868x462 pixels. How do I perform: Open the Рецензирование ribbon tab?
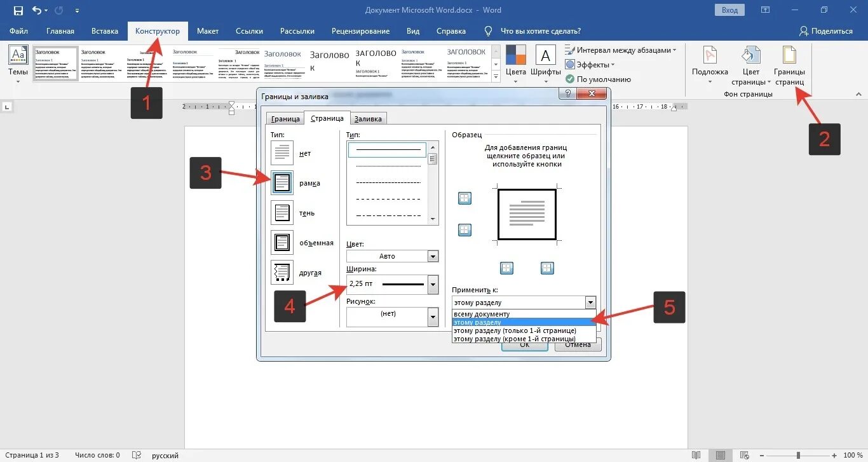pyautogui.click(x=361, y=31)
